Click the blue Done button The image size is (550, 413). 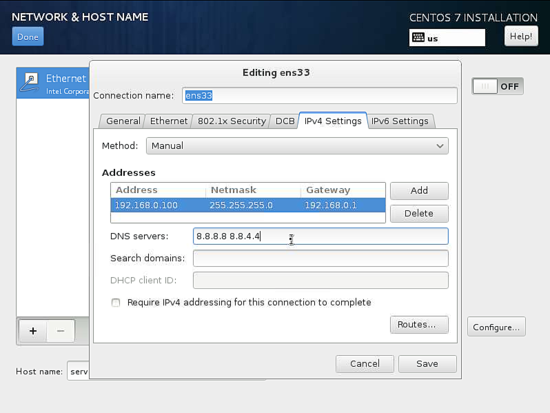(28, 36)
